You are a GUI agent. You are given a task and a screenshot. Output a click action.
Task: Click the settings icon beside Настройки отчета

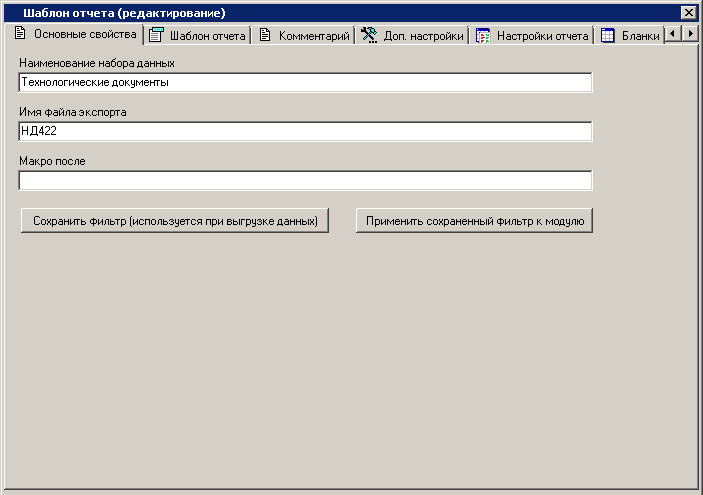[482, 36]
